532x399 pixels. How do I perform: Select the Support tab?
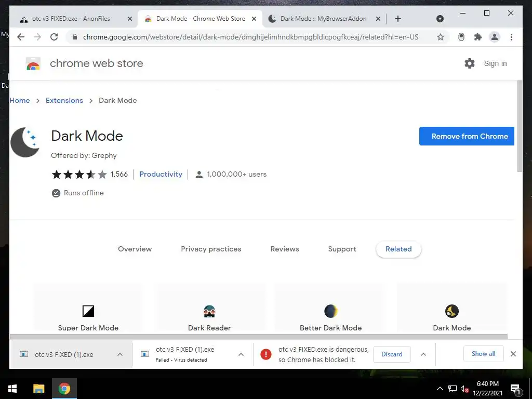(342, 249)
